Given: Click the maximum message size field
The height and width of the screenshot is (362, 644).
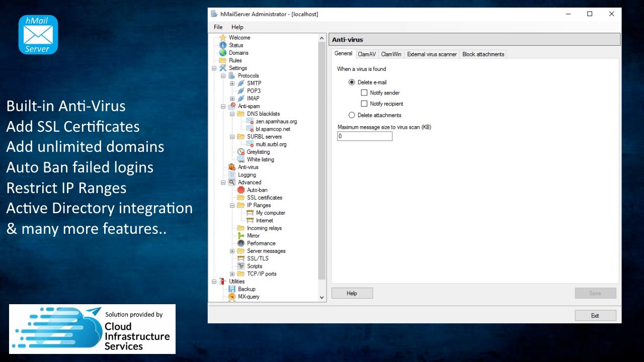Looking at the screenshot, I should (x=365, y=136).
